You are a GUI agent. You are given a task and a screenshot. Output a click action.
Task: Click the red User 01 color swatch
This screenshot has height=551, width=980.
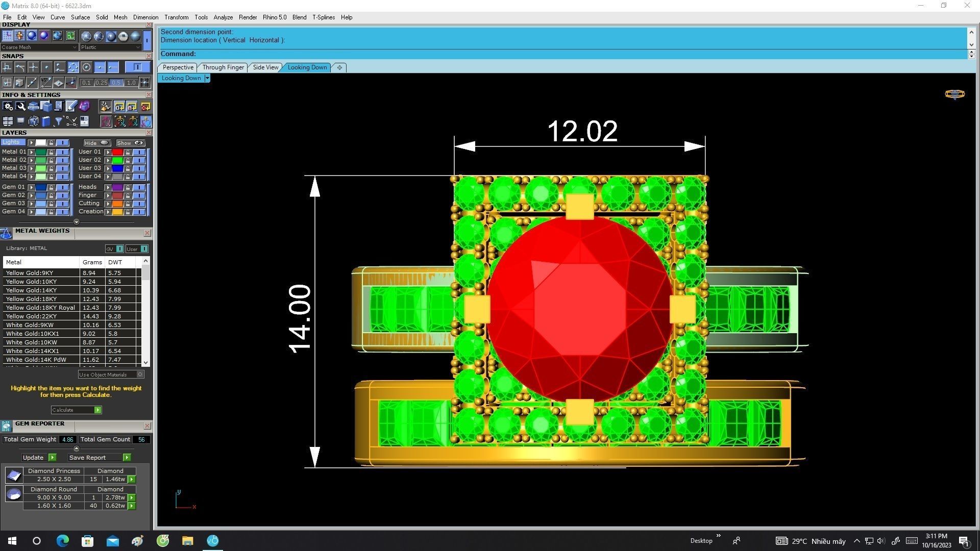(x=117, y=152)
